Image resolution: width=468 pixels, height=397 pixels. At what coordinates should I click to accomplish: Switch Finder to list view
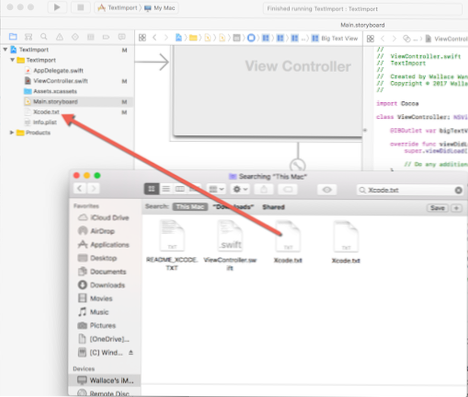pos(166,189)
